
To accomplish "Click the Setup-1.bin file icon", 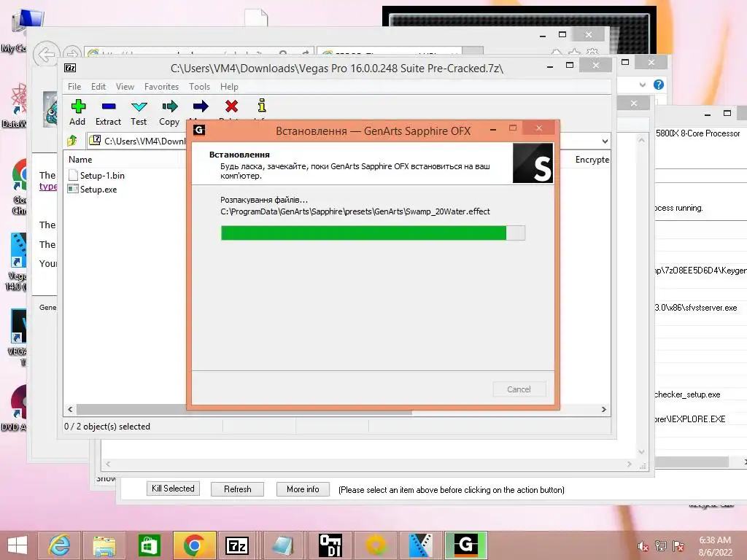I will click(x=73, y=175).
